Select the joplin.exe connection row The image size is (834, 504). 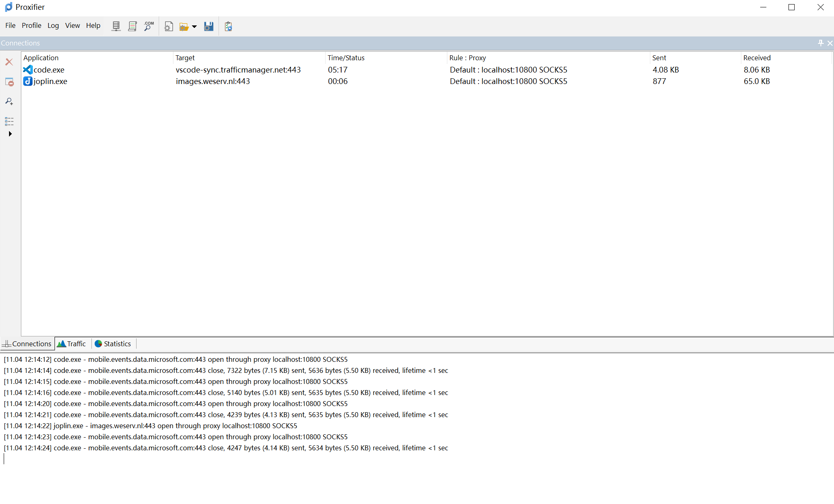point(50,81)
